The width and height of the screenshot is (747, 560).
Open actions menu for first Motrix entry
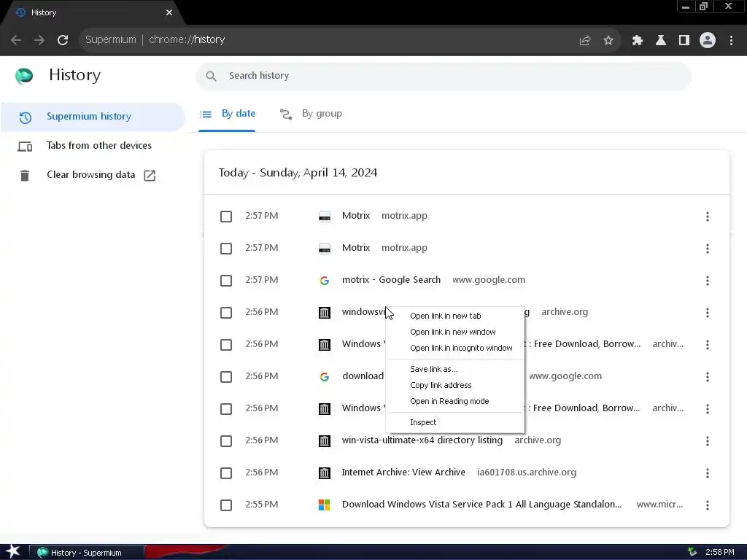point(708,217)
